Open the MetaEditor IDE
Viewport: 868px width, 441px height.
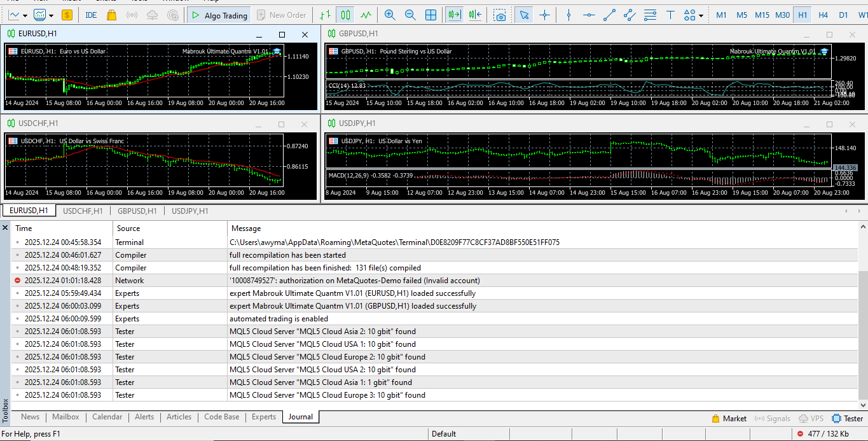click(x=91, y=15)
